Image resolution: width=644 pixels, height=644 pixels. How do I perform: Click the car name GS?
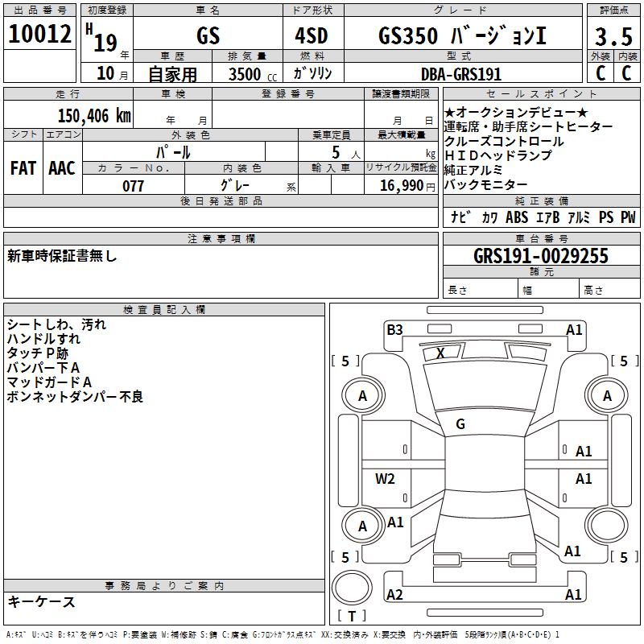[208, 35]
